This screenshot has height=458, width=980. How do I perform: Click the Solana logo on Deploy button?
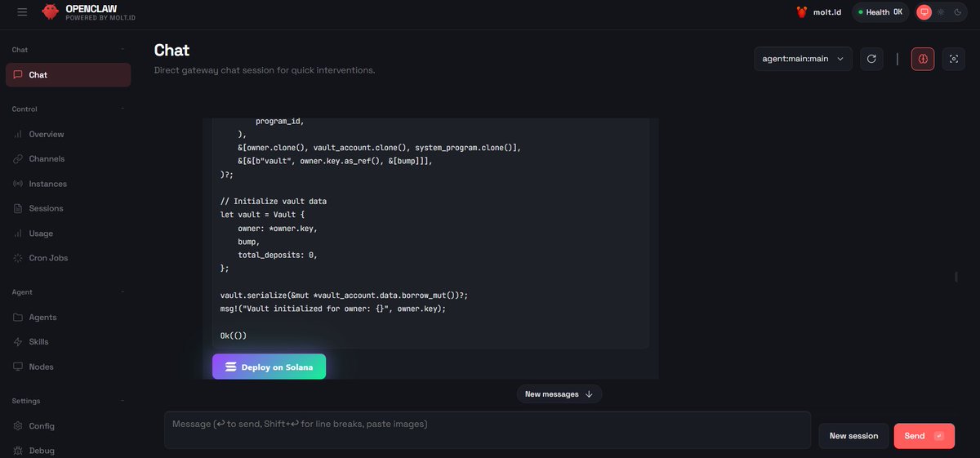tap(230, 367)
